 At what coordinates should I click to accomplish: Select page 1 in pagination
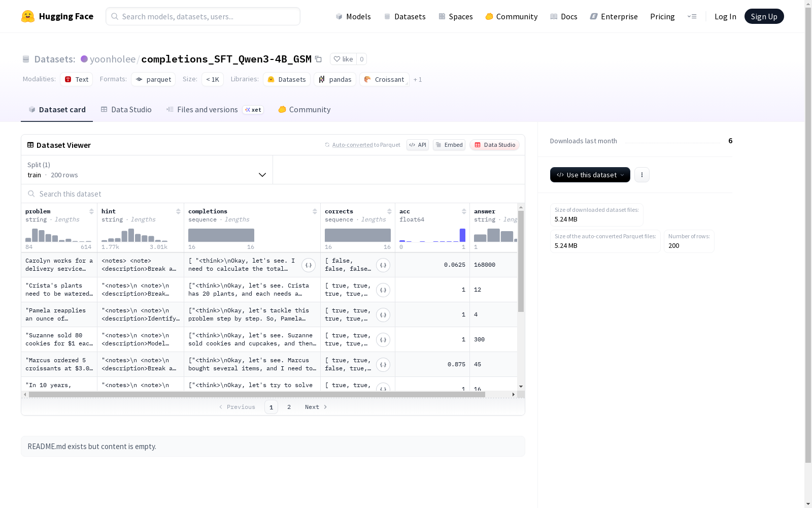pyautogui.click(x=271, y=407)
